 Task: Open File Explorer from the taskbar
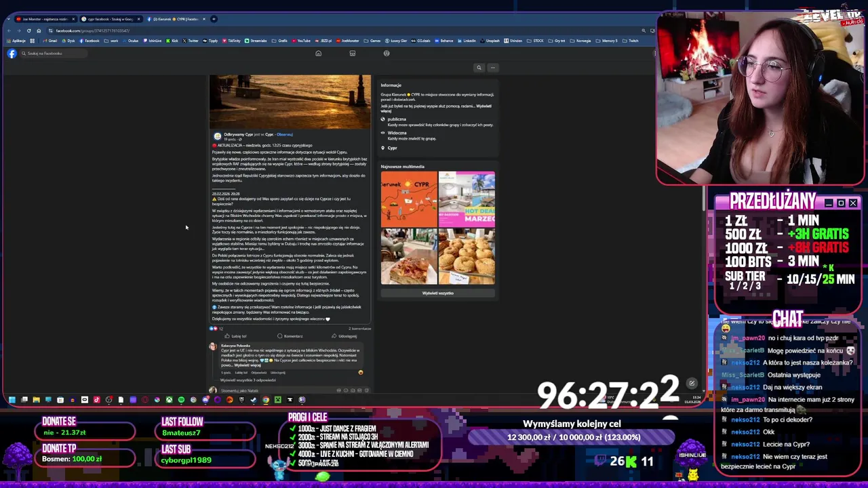36,400
